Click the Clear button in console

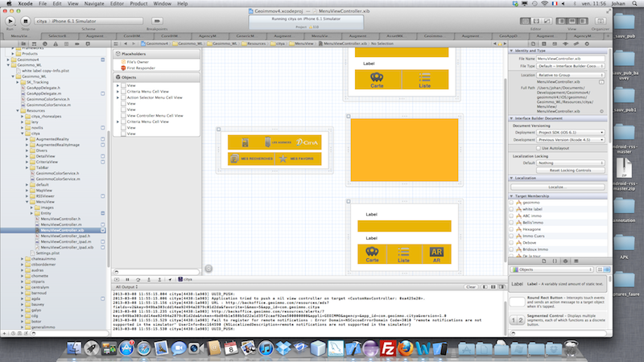(x=472, y=285)
